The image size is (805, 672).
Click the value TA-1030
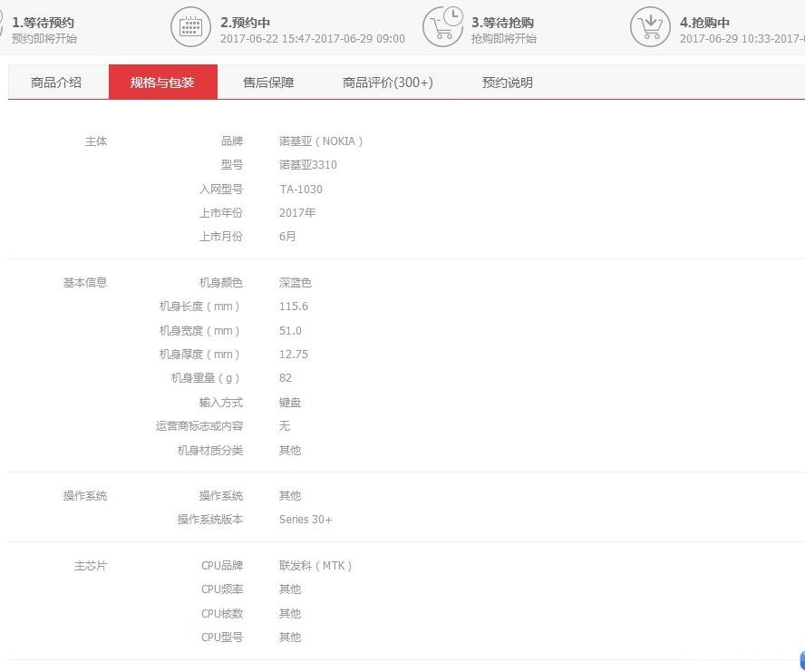pyautogui.click(x=301, y=189)
